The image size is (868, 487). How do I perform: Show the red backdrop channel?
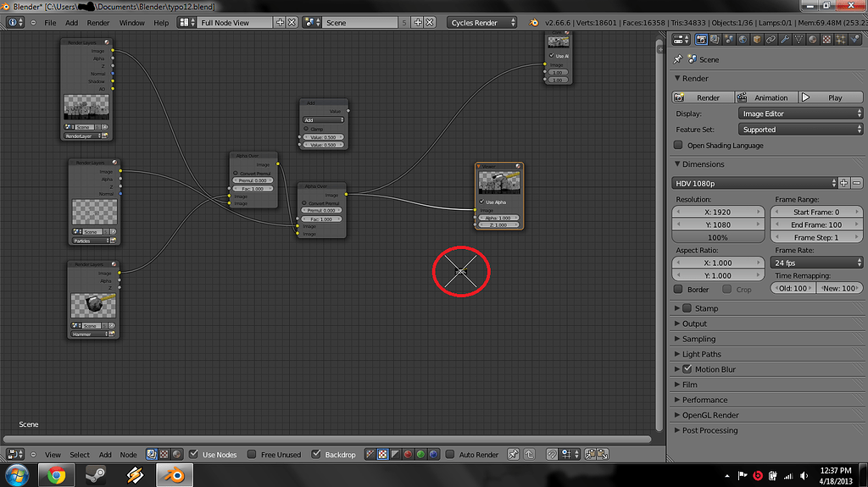408,454
